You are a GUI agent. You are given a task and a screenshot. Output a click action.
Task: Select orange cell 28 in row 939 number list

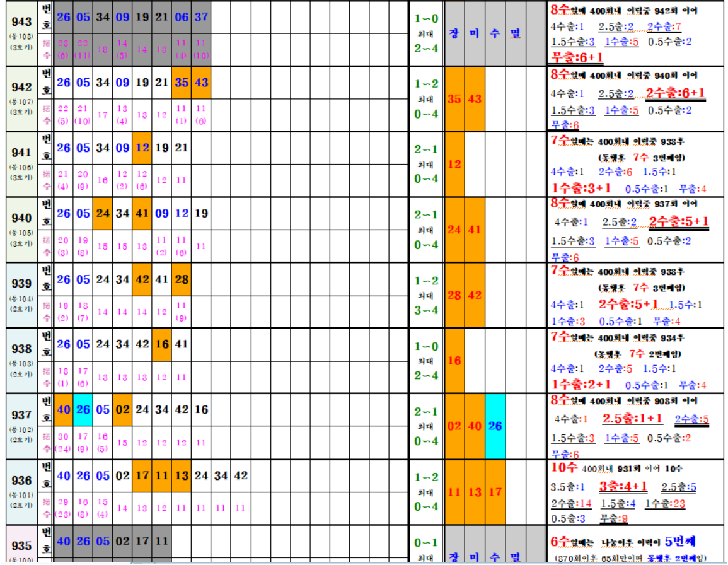click(x=182, y=279)
